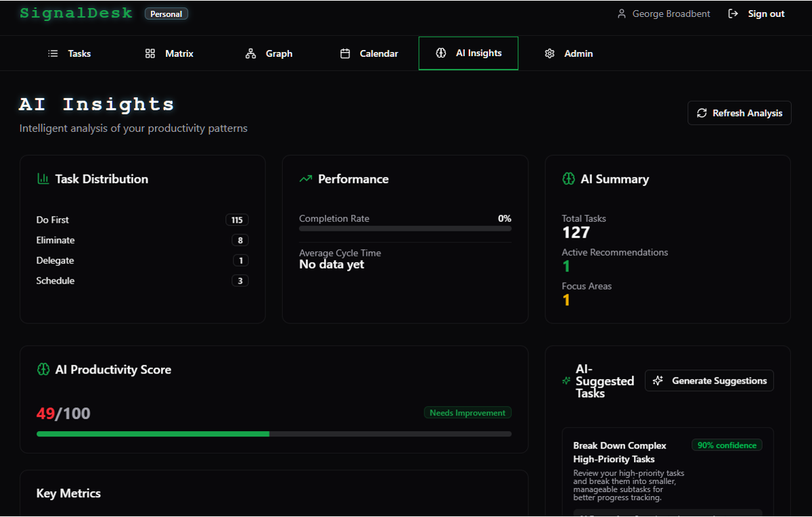Click the productivity score progress bar

(x=274, y=434)
